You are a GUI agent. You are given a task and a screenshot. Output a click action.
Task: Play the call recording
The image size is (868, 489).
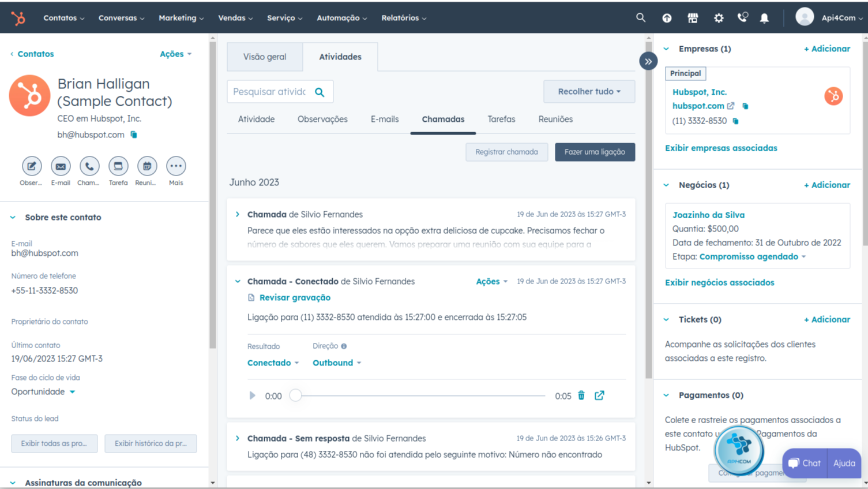tap(252, 395)
